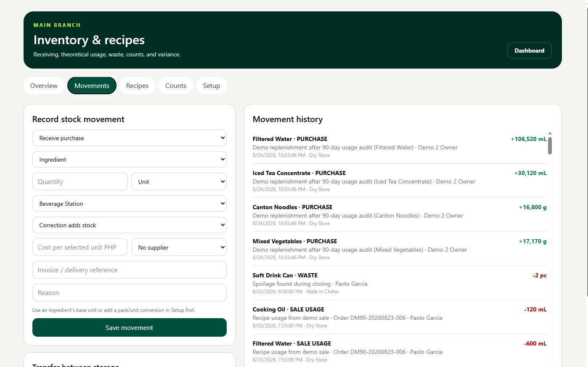Click the +30,120 mL quantity value

click(530, 173)
